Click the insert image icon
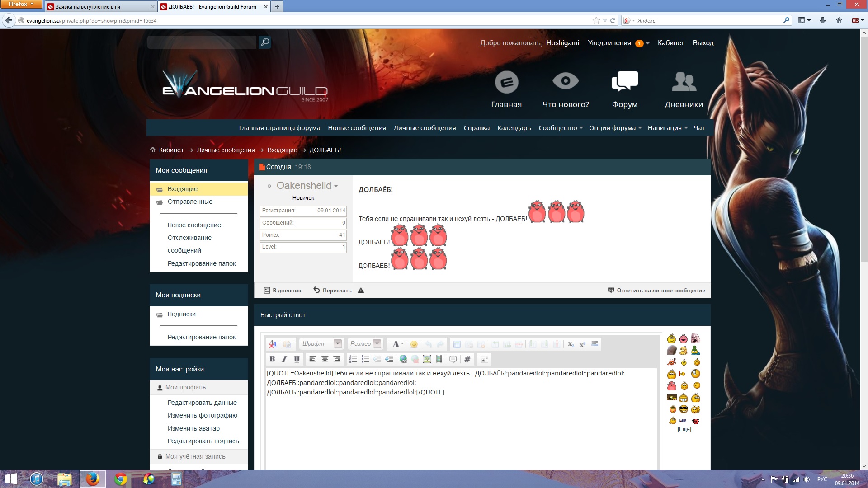This screenshot has width=868, height=488. click(427, 359)
